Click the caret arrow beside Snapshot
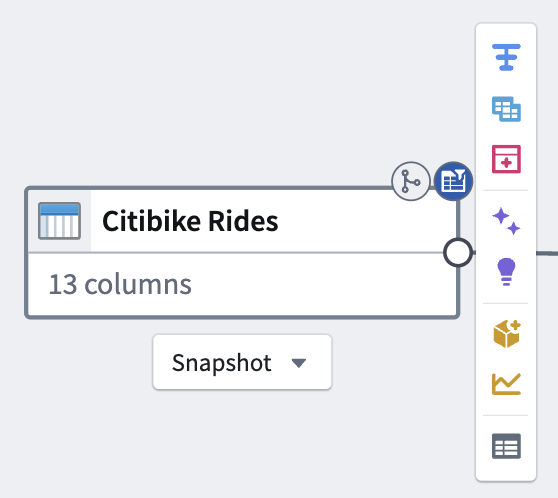Screen dimensions: 558x498 tap(299, 363)
